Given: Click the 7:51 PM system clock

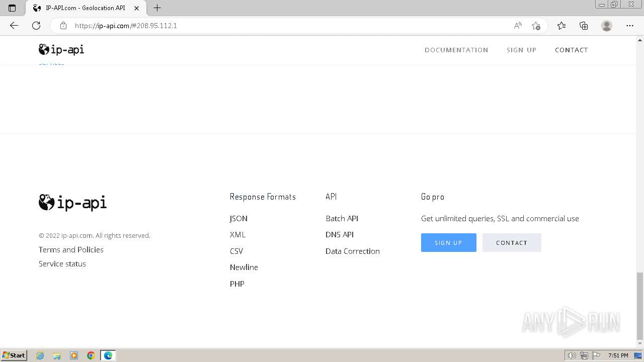Looking at the screenshot, I should pos(618,355).
